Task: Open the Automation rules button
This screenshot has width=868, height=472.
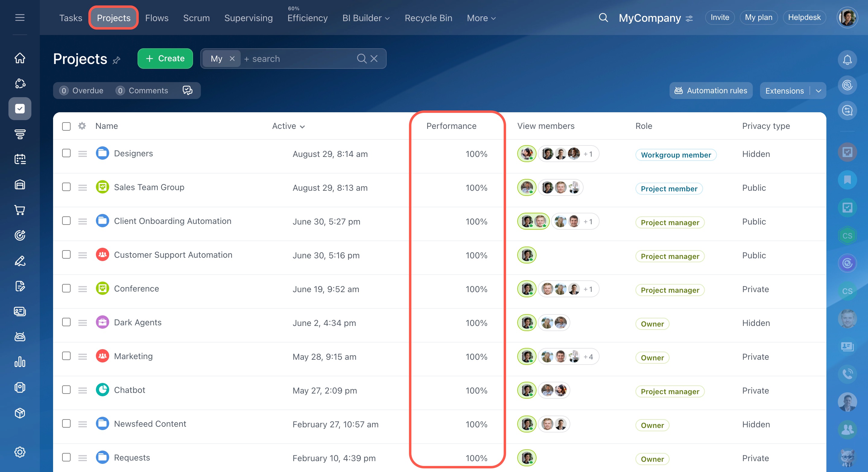Action: (711, 91)
